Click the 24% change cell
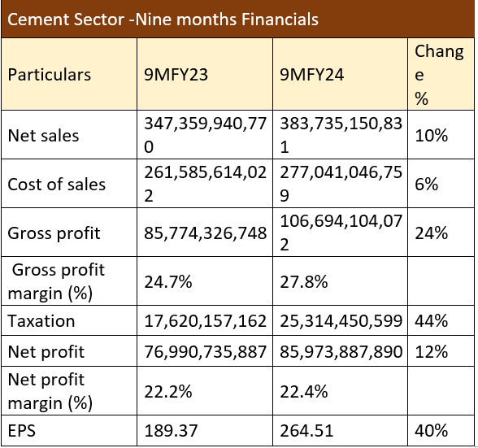Image resolution: width=478 pixels, height=448 pixels. [x=441, y=233]
